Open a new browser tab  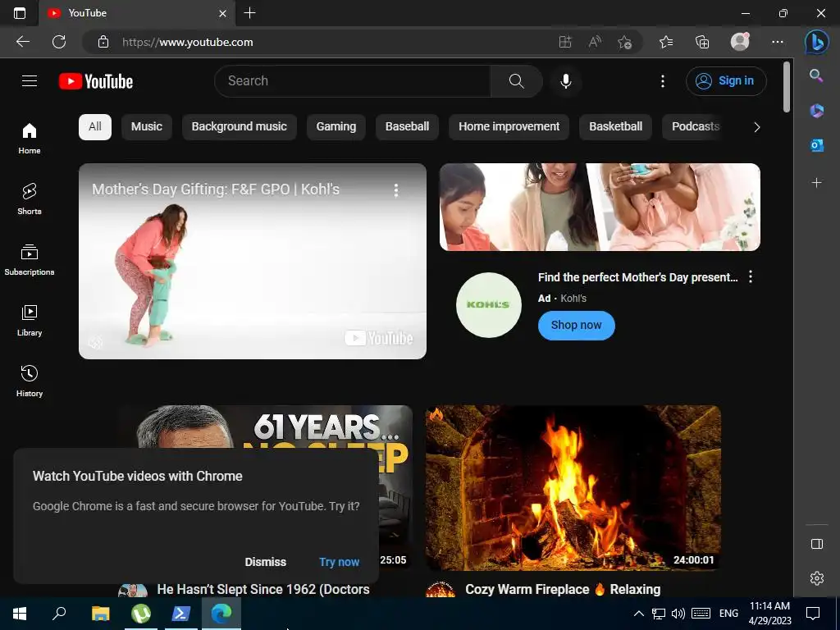(x=249, y=13)
